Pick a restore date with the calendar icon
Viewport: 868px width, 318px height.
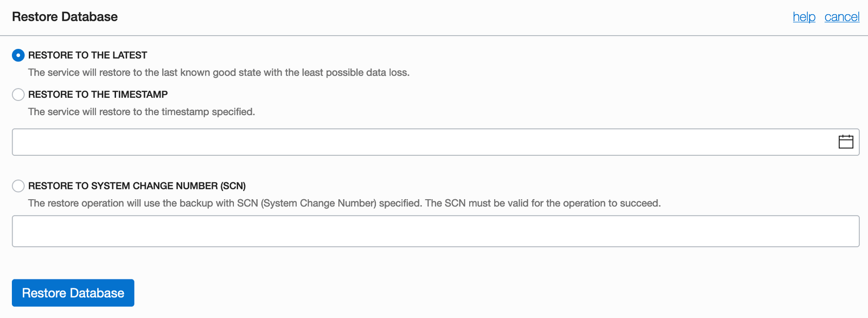(x=846, y=142)
